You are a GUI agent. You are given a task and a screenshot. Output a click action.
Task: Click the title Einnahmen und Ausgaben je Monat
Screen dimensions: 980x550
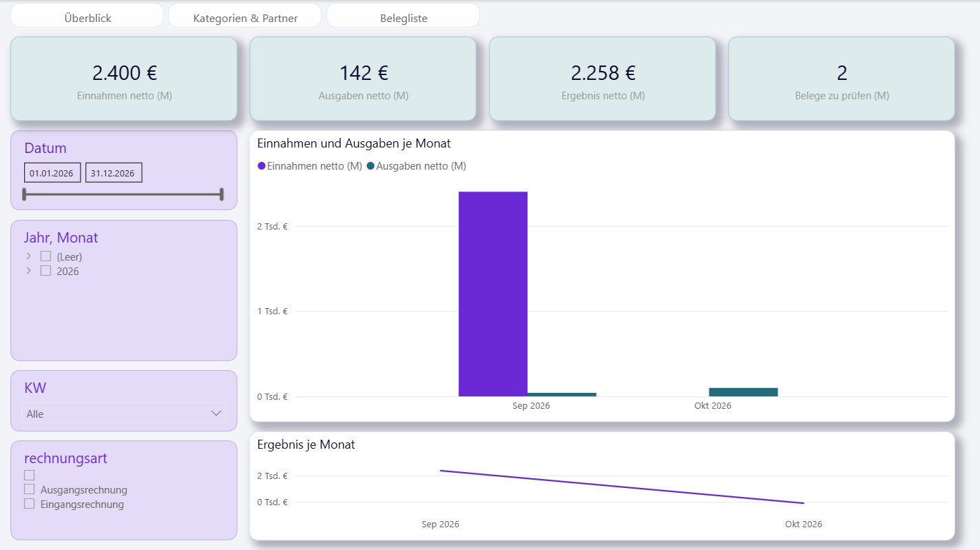(x=354, y=143)
